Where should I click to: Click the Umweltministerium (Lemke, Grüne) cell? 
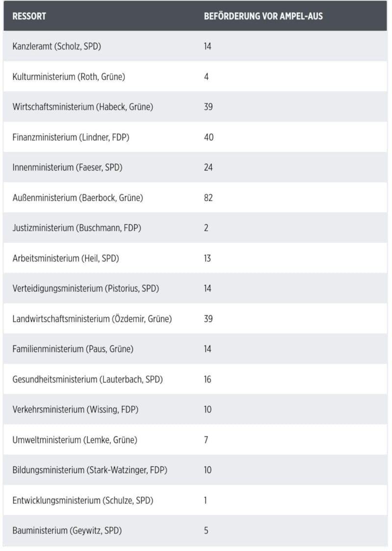[x=74, y=440]
